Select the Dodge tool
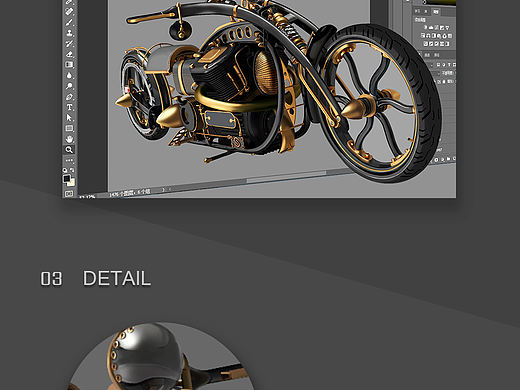 click(x=69, y=86)
